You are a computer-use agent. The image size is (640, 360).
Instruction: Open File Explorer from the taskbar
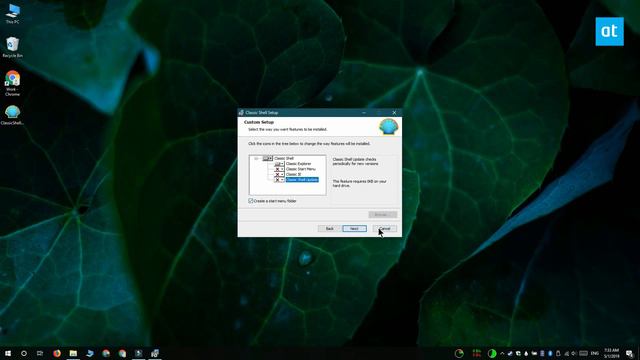click(73, 353)
